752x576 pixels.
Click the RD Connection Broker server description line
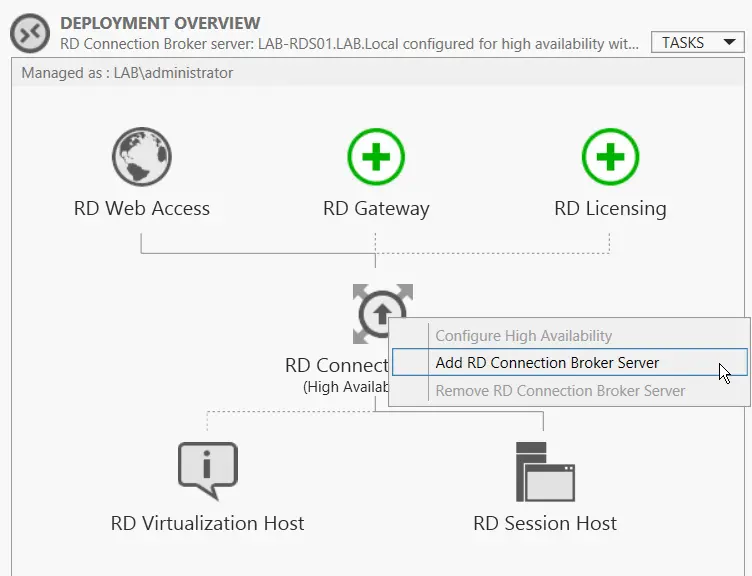350,43
